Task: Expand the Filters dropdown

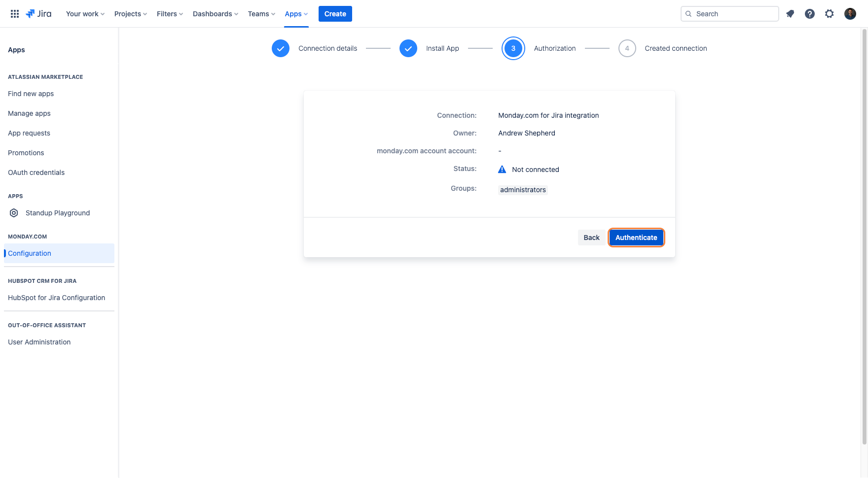Action: (x=170, y=14)
